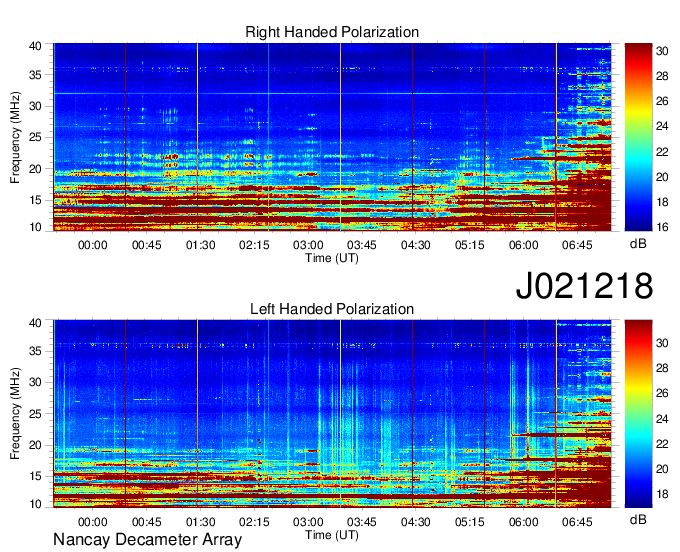Click "Frequency (MHz)" label of the upper plot
680x552 pixels.
point(15,137)
